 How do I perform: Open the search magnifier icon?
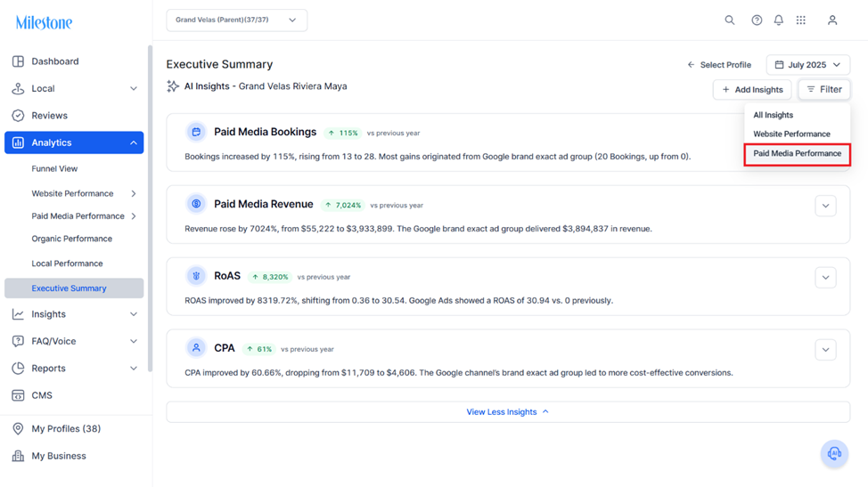[x=730, y=20]
